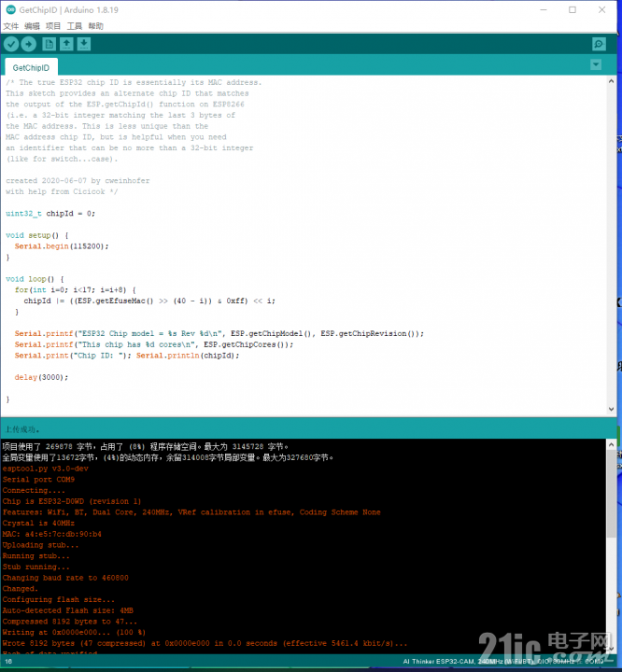This screenshot has height=672, width=622.
Task: Click the console scrollbar thumb
Action: [x=612, y=493]
